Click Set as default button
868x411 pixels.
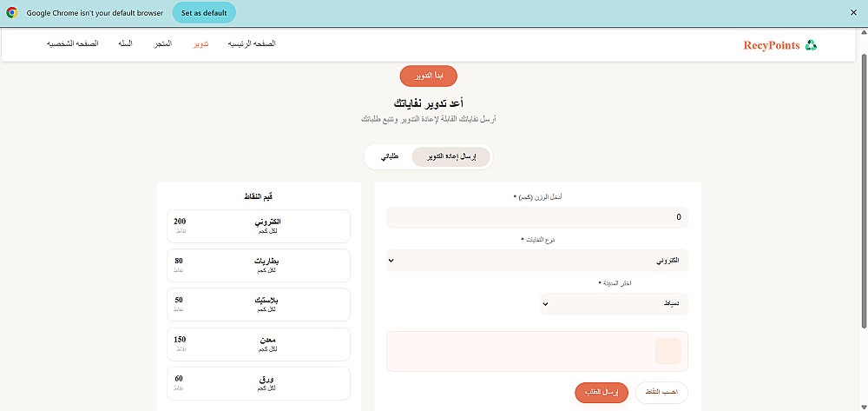click(x=204, y=13)
